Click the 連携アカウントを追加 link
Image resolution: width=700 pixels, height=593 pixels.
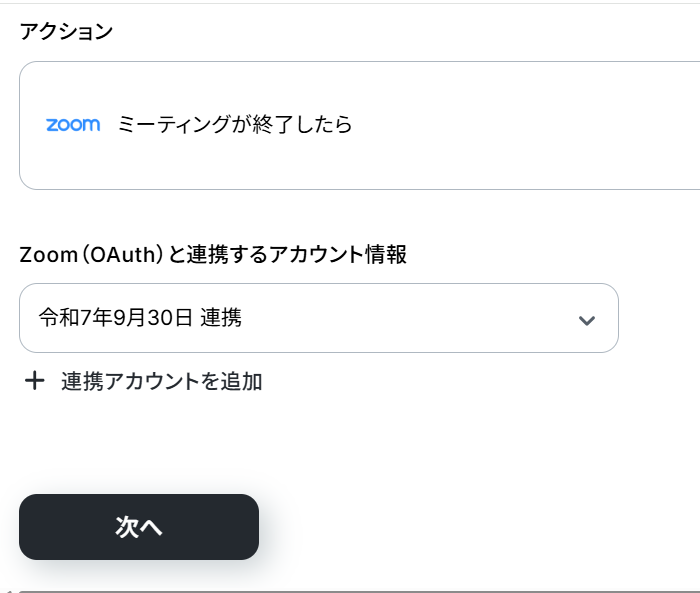click(162, 382)
